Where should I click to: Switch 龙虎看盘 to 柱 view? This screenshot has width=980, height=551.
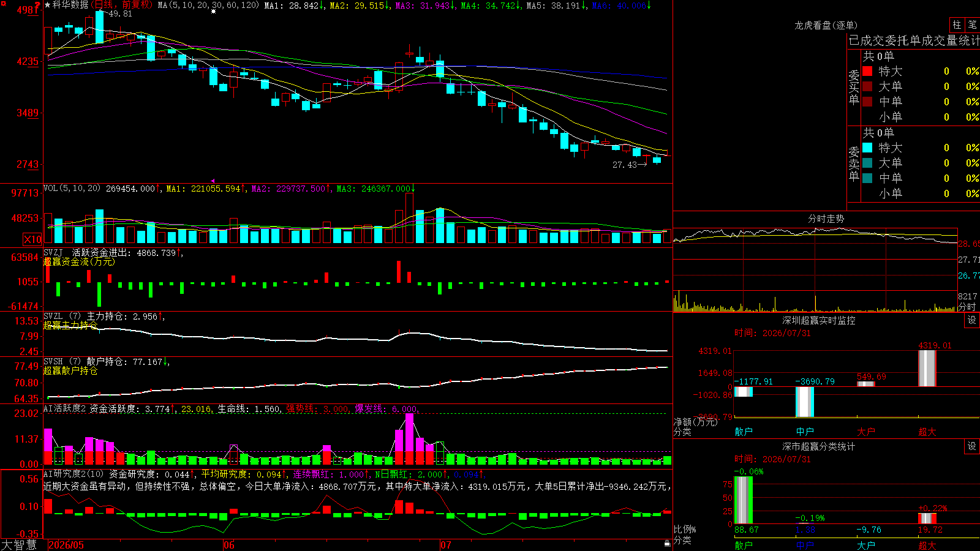[957, 24]
